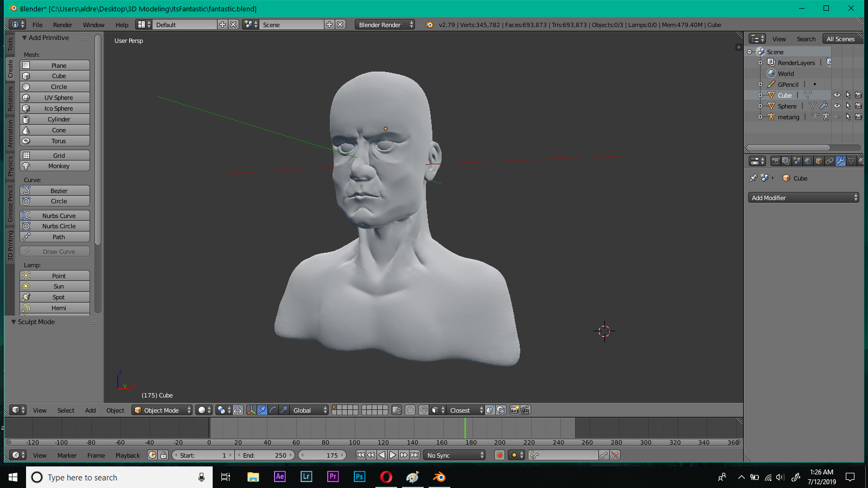Image resolution: width=868 pixels, height=488 pixels.
Task: Switch to the Grease Pencil side tab
Action: coord(10,203)
